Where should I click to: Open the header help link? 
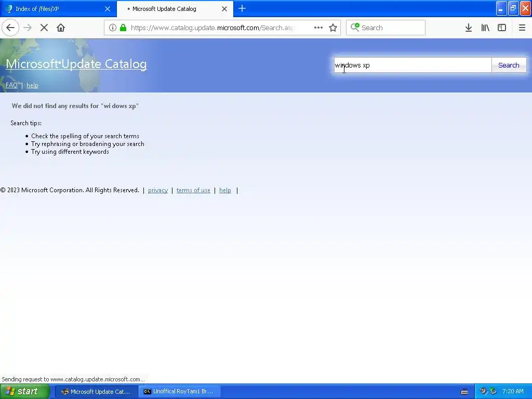[32, 85]
